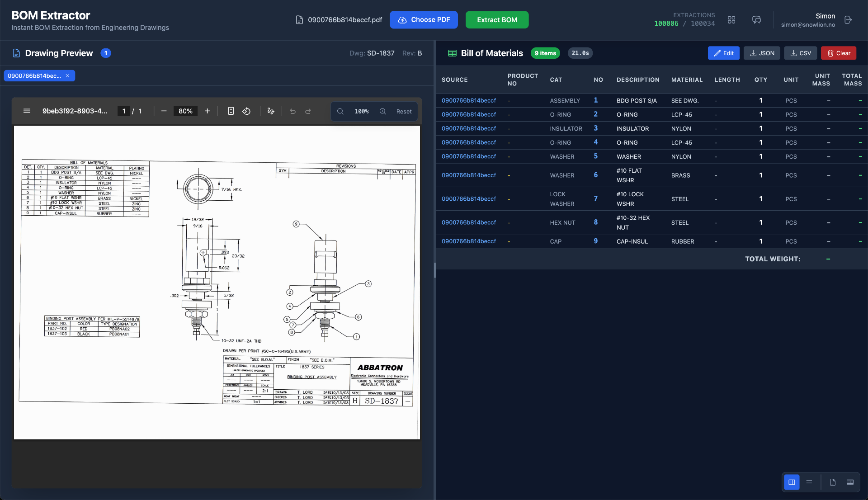Click the magnifier zoom-in icon
This screenshot has height=500, width=868.
pyautogui.click(x=383, y=111)
